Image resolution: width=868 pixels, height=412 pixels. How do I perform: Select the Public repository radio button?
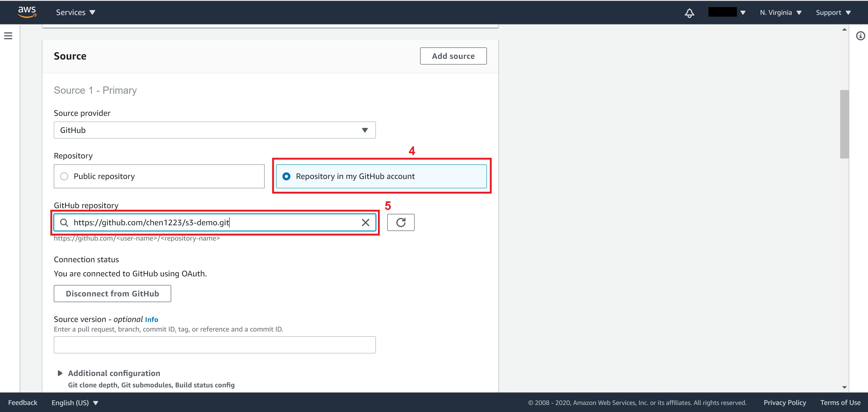tap(65, 176)
